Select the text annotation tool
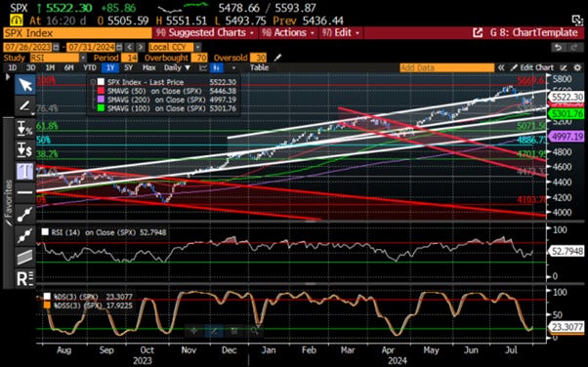The image size is (588, 367). 24,172
